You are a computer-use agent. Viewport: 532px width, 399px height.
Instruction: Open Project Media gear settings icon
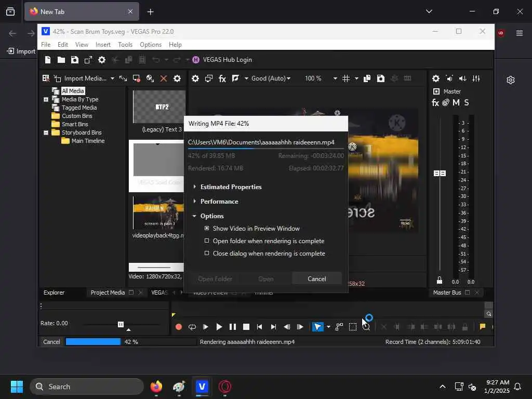pos(177,79)
